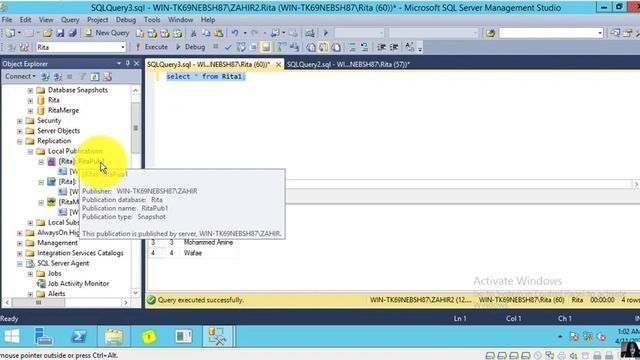Click the Execute query button
Image resolution: width=640 pixels, height=360 pixels.
pyautogui.click(x=152, y=47)
